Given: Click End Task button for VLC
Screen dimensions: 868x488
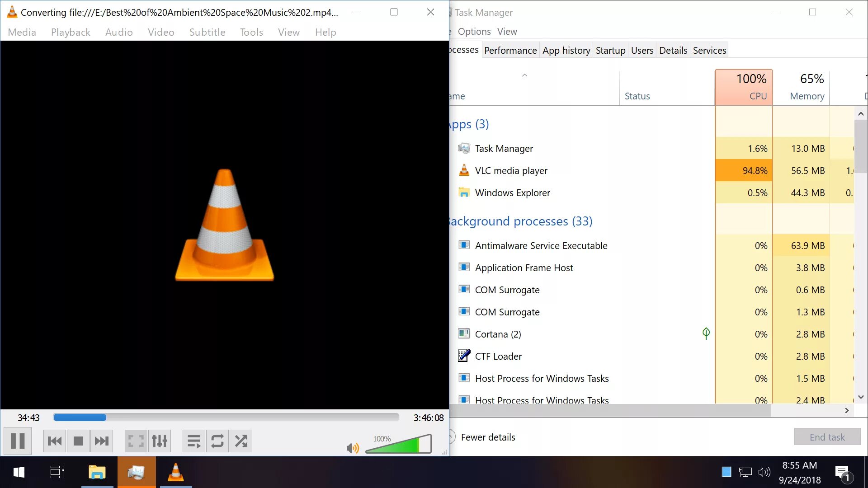Looking at the screenshot, I should tap(827, 437).
